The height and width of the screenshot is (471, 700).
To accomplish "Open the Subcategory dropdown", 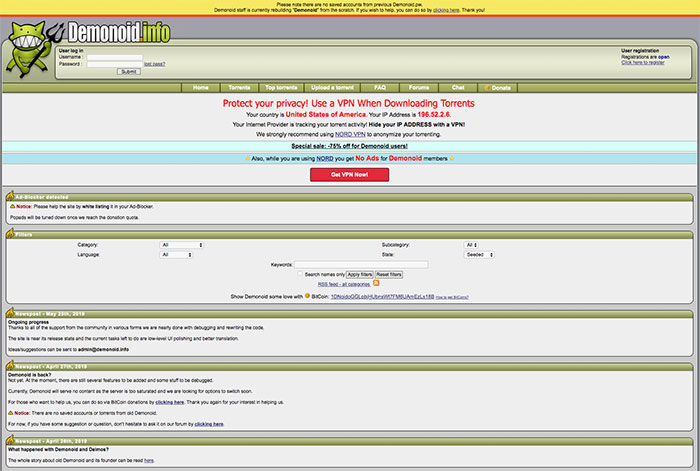I will 471,245.
